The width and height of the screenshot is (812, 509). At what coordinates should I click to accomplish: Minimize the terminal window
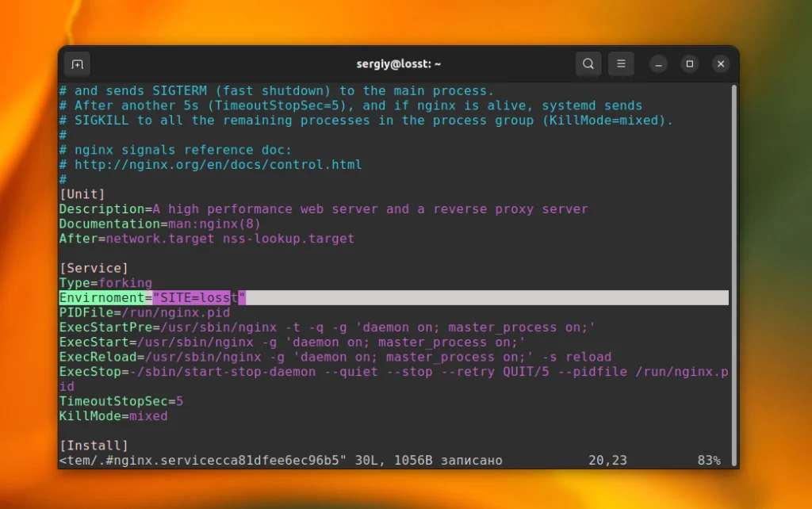click(x=659, y=64)
